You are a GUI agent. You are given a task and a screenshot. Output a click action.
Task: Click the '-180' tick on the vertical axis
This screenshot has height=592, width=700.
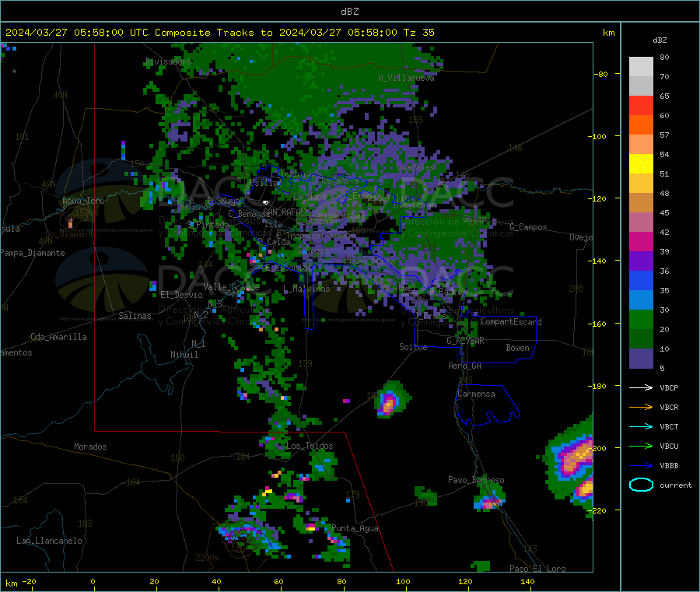pyautogui.click(x=597, y=386)
